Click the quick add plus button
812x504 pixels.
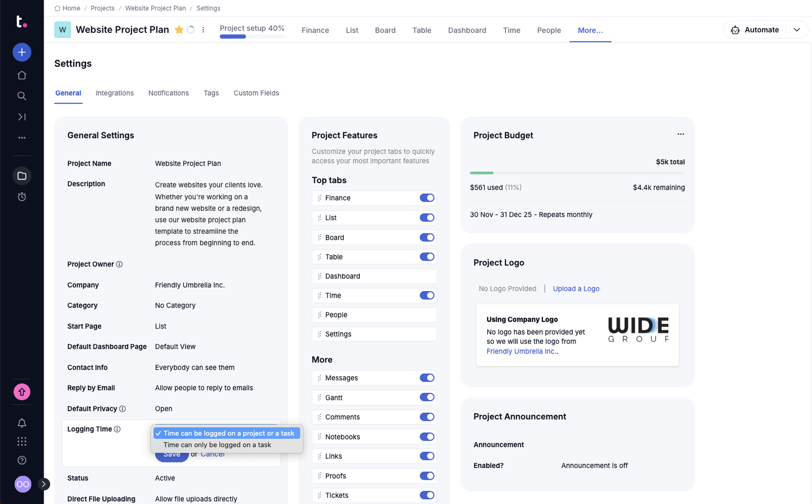coord(22,52)
